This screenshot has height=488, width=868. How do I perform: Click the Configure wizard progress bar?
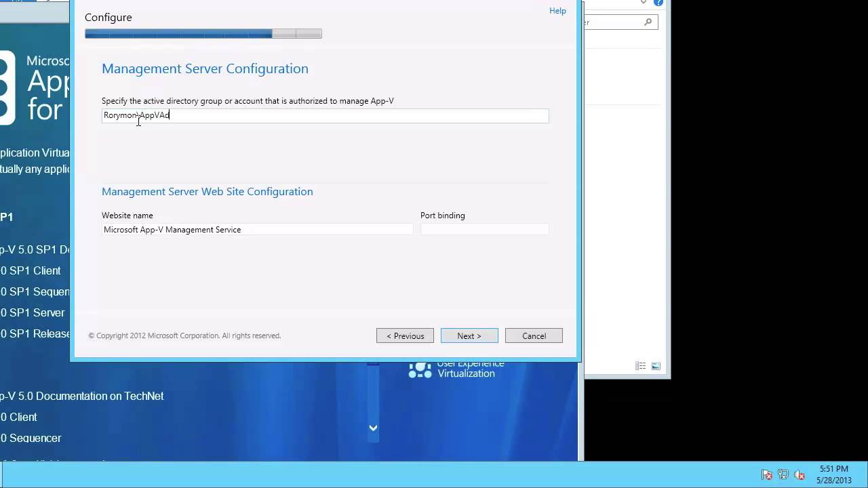(x=203, y=33)
